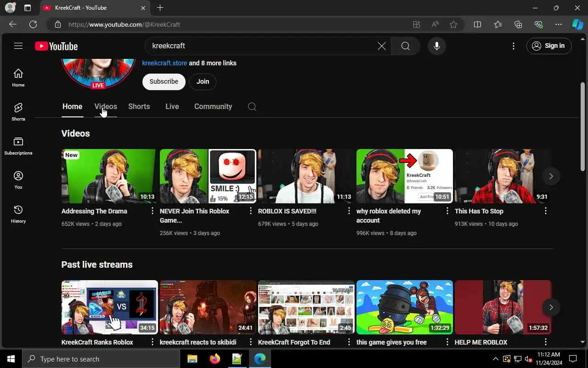588x368 pixels.
Task: Click the browser address bar URL
Action: tap(124, 24)
